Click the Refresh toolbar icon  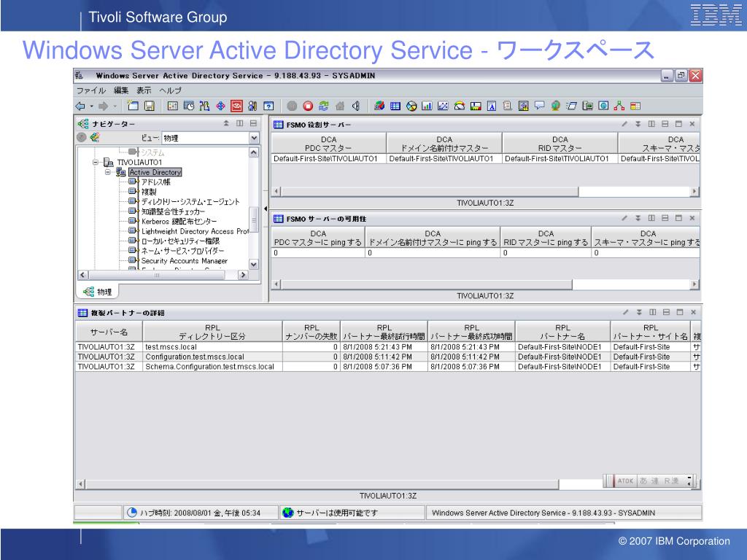click(324, 106)
